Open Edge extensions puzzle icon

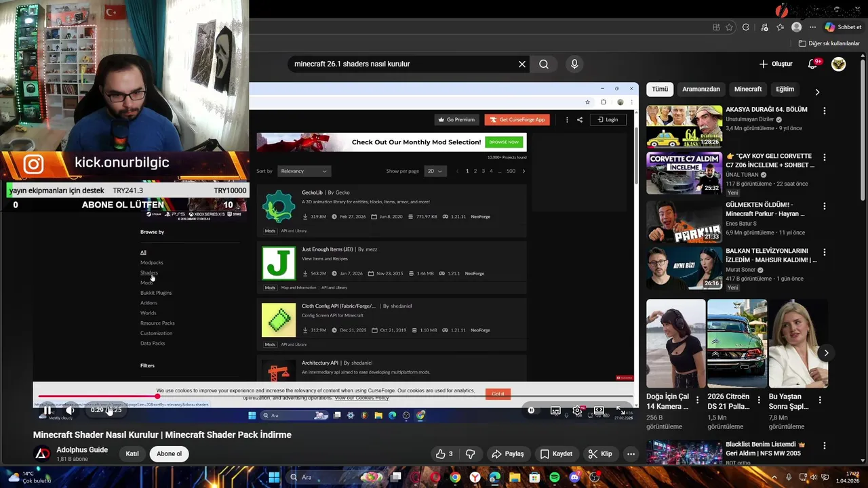coord(746,27)
